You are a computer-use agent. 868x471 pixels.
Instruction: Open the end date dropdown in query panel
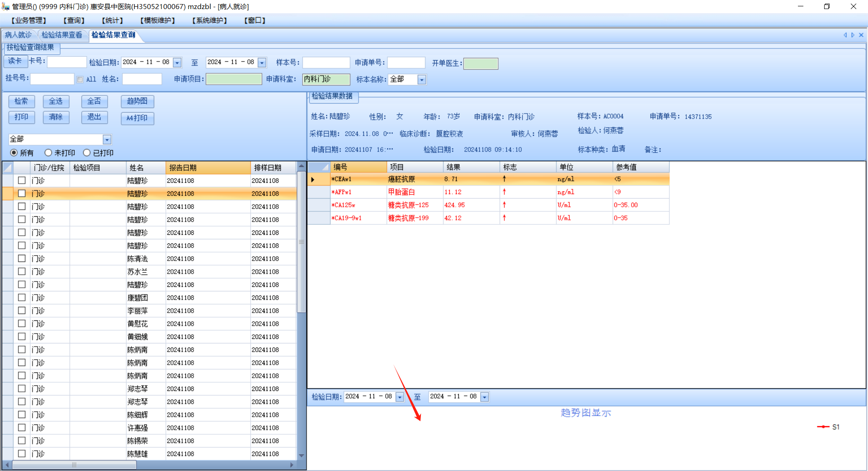(x=262, y=63)
